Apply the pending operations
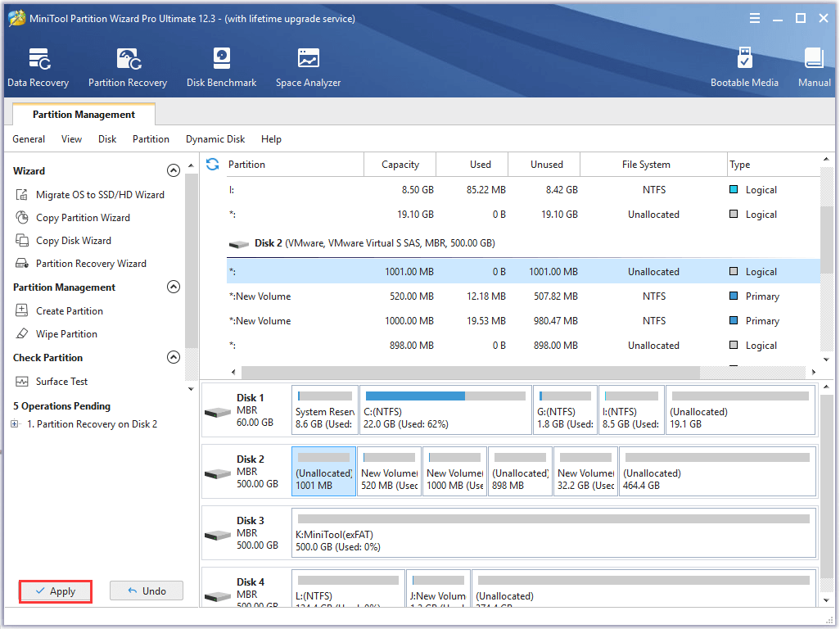This screenshot has height=629, width=840. 55,591
